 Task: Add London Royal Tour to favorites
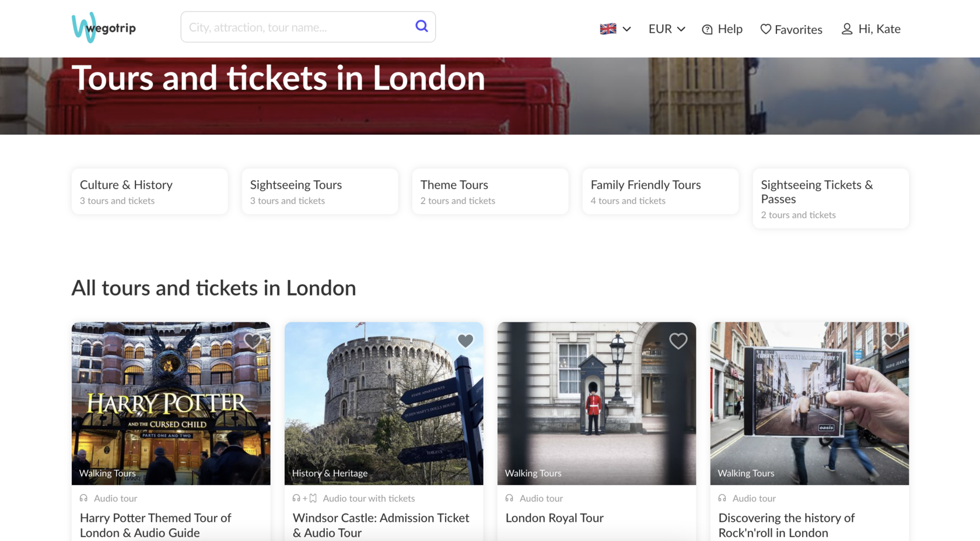click(678, 340)
